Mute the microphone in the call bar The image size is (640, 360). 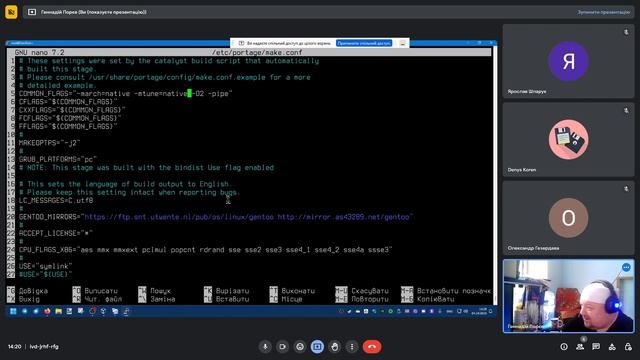click(x=265, y=347)
